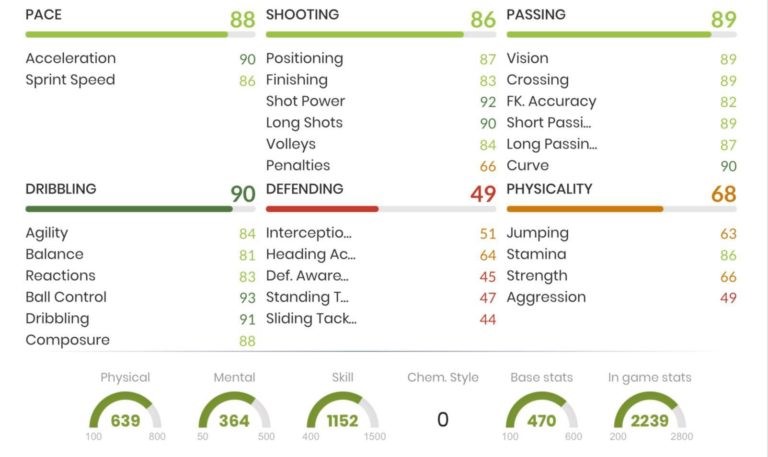Select the dark green Dribbling bar

pyautogui.click(x=128, y=209)
